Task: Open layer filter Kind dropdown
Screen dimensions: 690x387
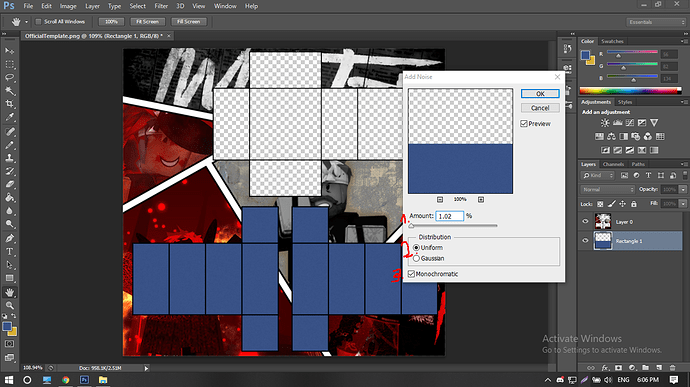Action: tap(598, 175)
